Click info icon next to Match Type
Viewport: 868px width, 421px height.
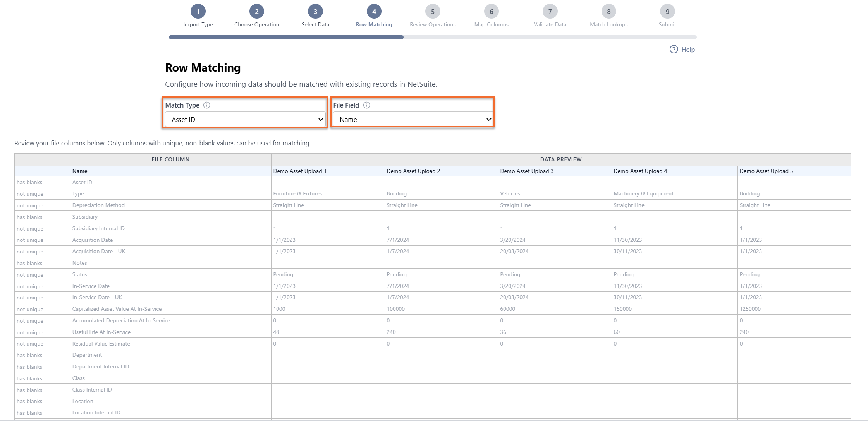coord(207,105)
